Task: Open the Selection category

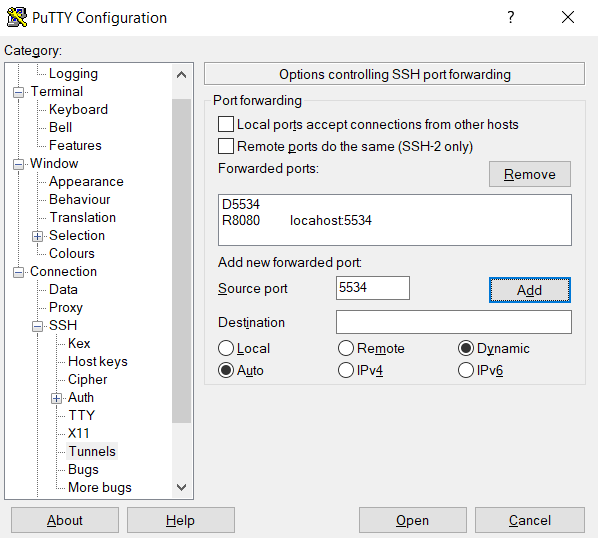Action: (x=77, y=235)
